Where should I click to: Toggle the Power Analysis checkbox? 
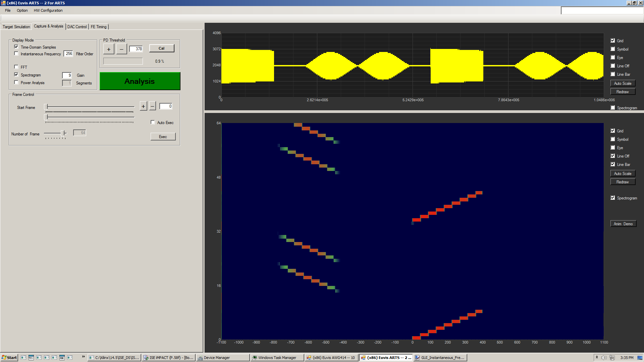(x=16, y=82)
